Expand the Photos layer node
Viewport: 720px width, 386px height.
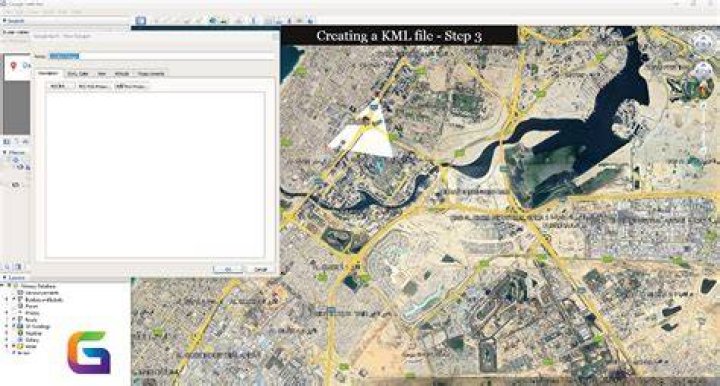coord(7,313)
